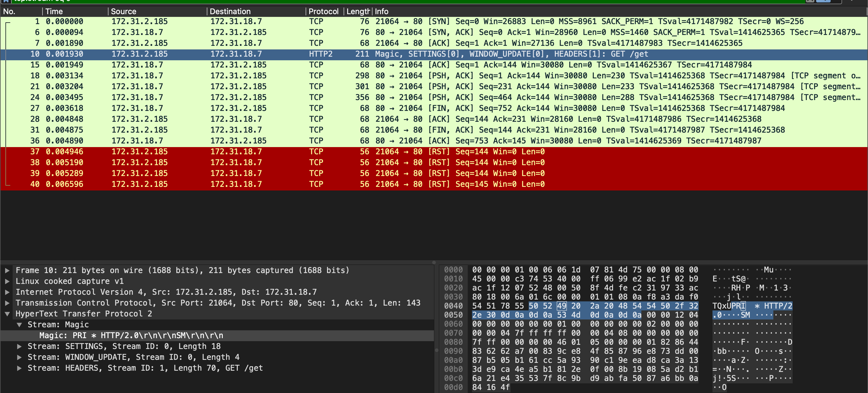
Task: Sort packets by the Protocol column
Action: pyautogui.click(x=323, y=11)
